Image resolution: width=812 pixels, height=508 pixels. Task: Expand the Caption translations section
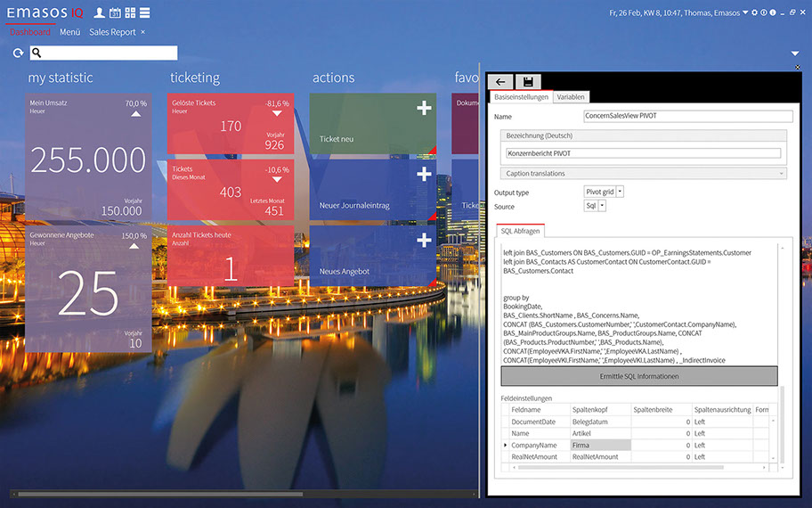pos(643,174)
